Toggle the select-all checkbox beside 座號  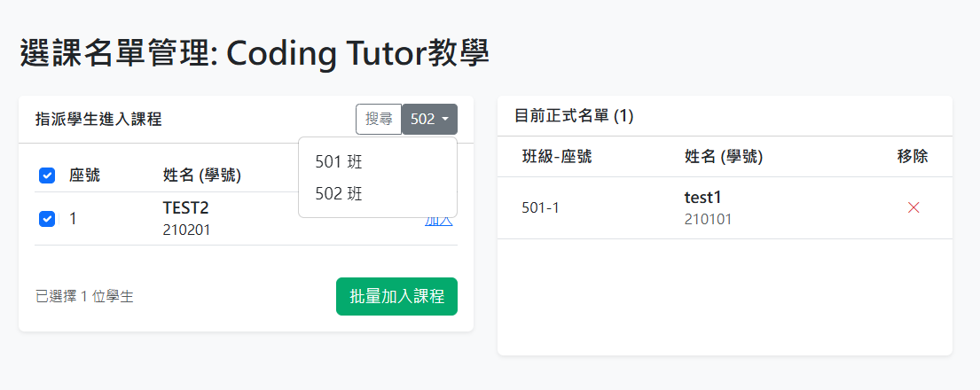coord(47,175)
